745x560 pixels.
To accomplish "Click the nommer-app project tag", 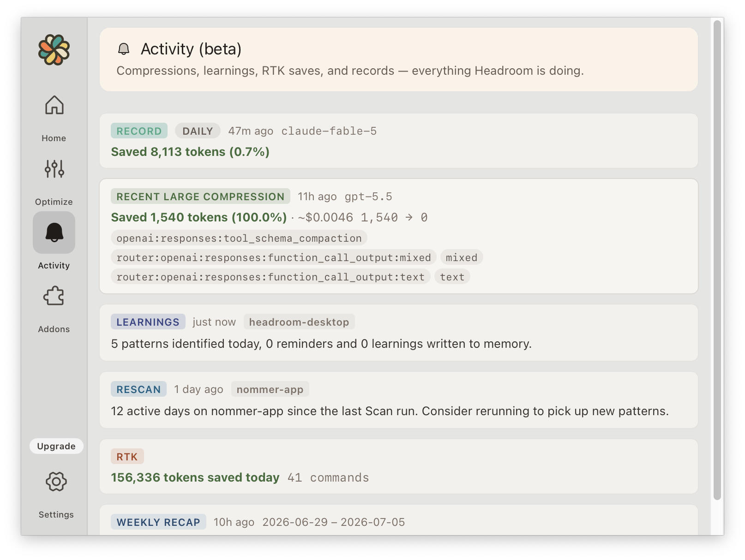I will click(x=270, y=389).
